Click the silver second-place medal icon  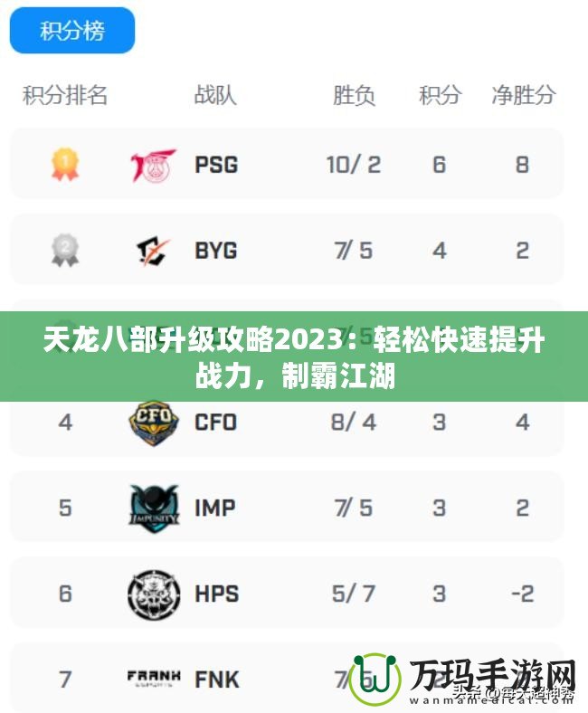65,250
